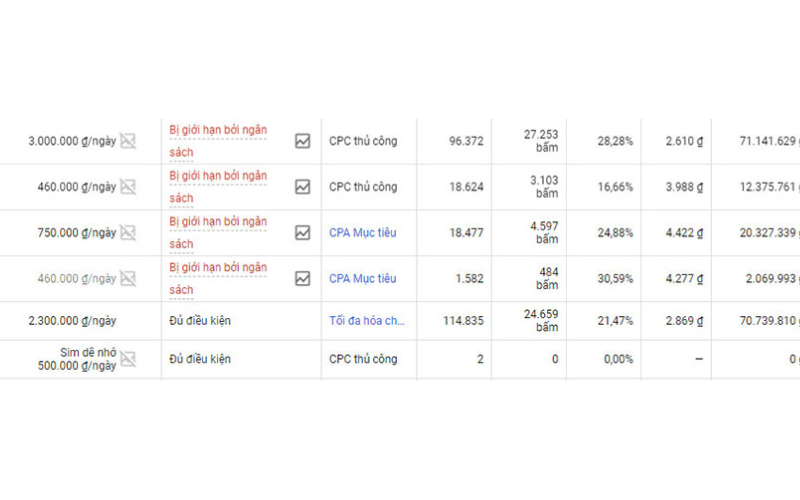Image resolution: width=800 pixels, height=500 pixels.
Task: Click the 'CPA Mục tiêu' link in 18.477 row
Action: coord(362,233)
